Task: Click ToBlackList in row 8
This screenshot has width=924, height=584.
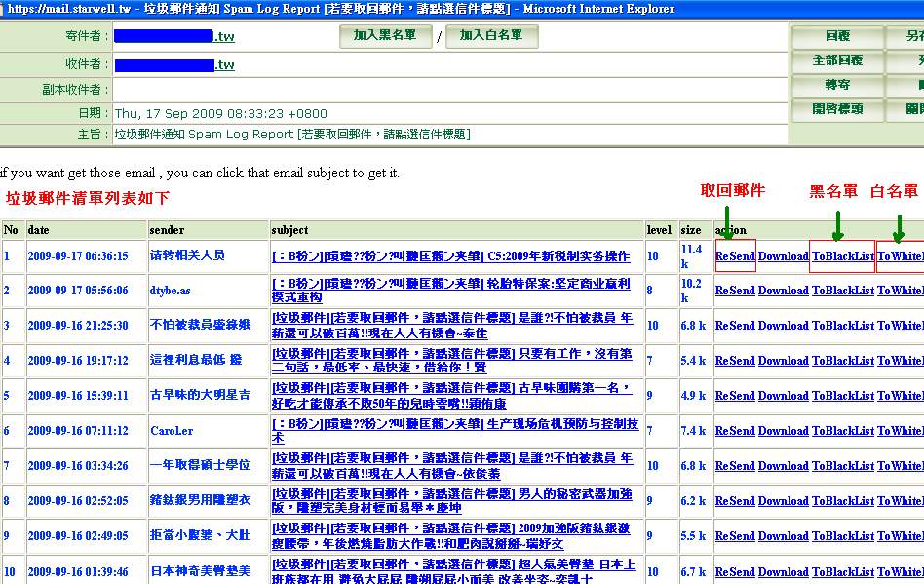Action: coord(843,501)
